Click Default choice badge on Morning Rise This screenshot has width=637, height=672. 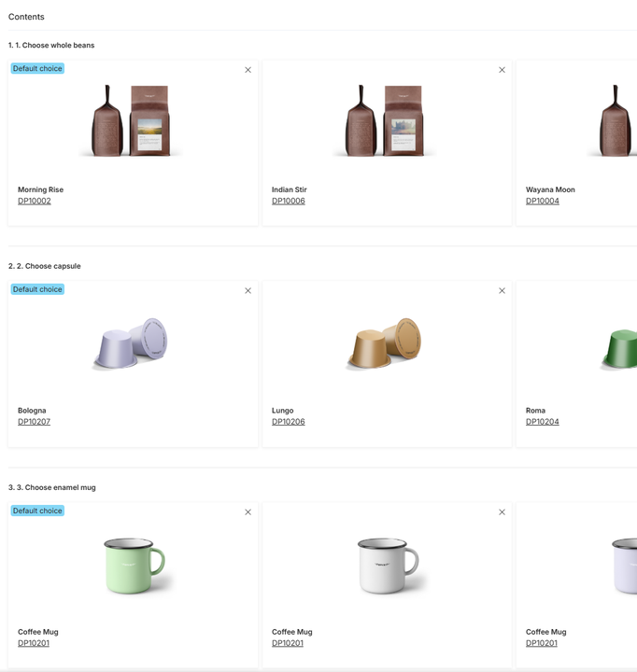point(37,68)
